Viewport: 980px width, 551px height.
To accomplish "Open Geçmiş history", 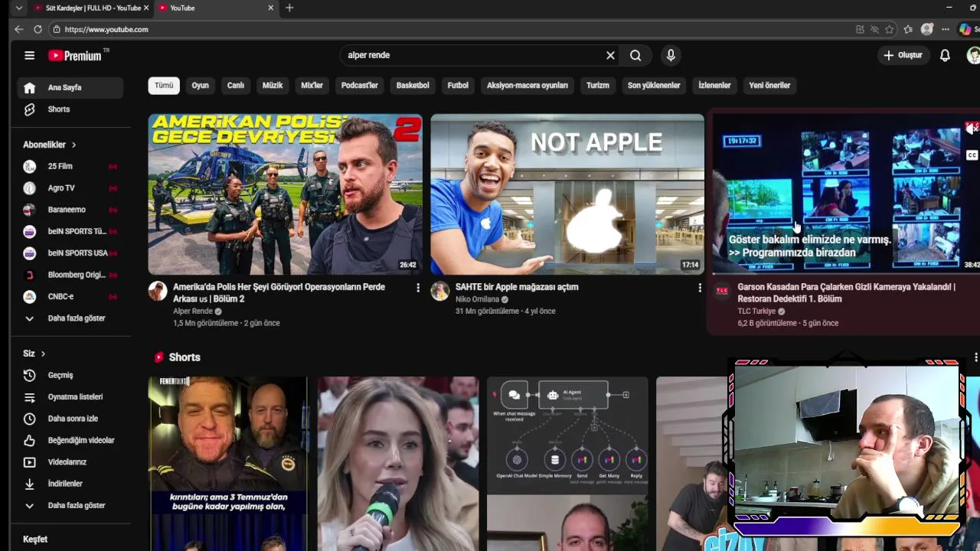I will click(x=70, y=375).
